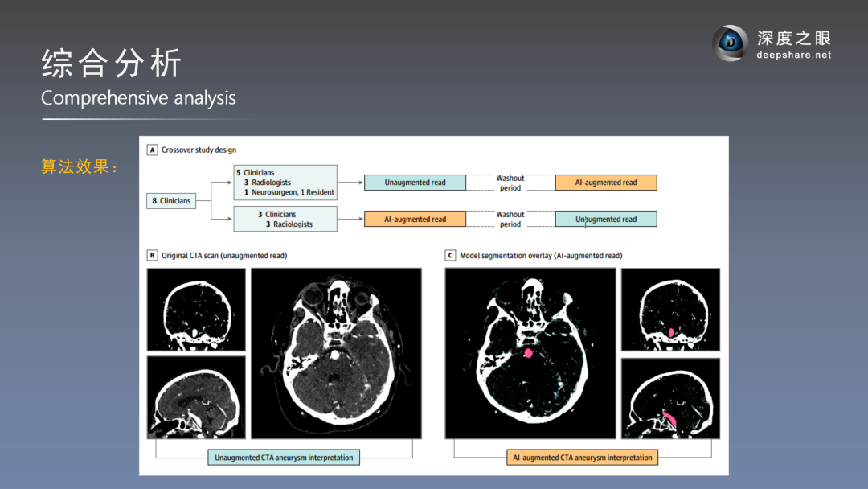
Task: Click the deepshare eye logo icon
Action: point(730,43)
